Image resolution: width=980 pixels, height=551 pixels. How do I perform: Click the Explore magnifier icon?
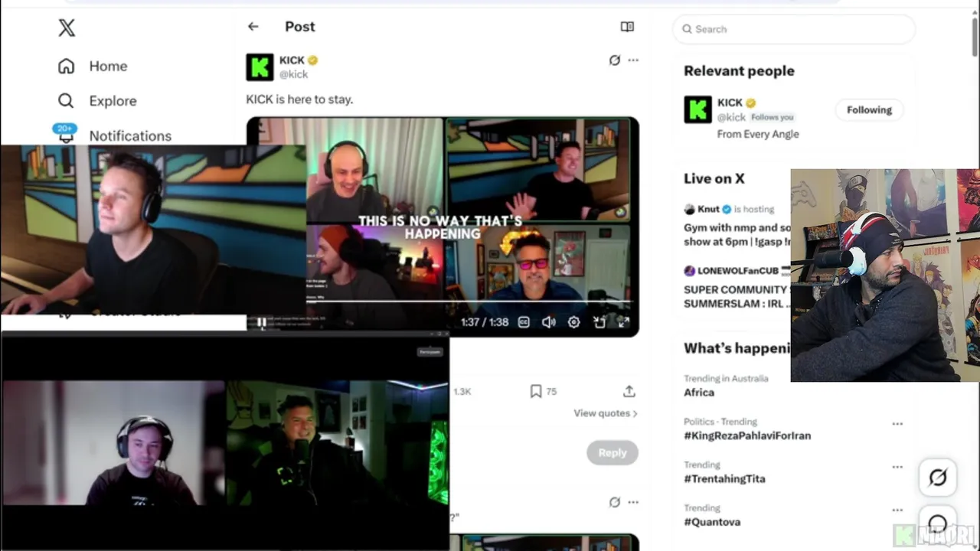(x=66, y=100)
